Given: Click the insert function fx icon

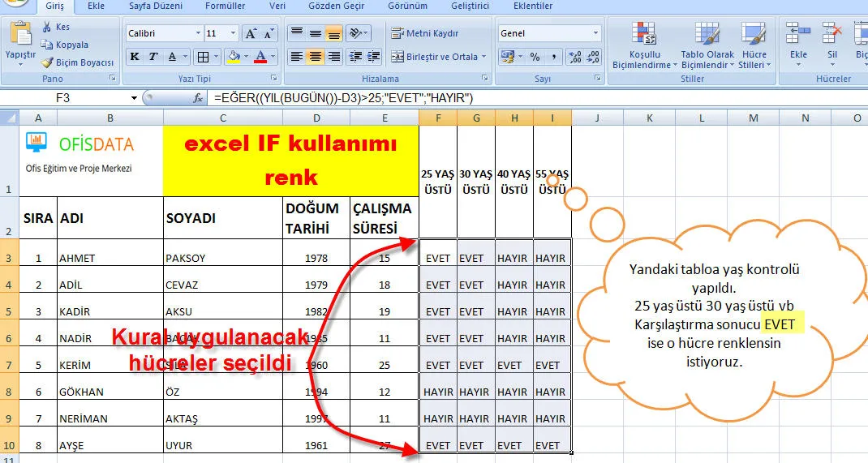Looking at the screenshot, I should coord(198,98).
